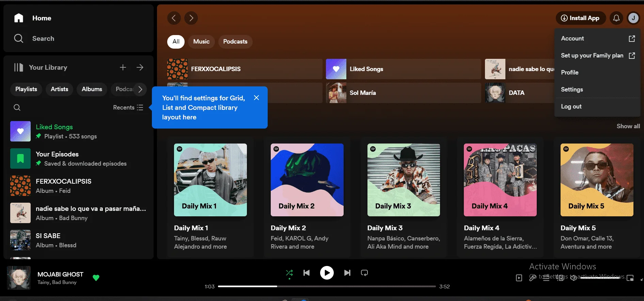Toggle shuffle playback

(x=289, y=273)
